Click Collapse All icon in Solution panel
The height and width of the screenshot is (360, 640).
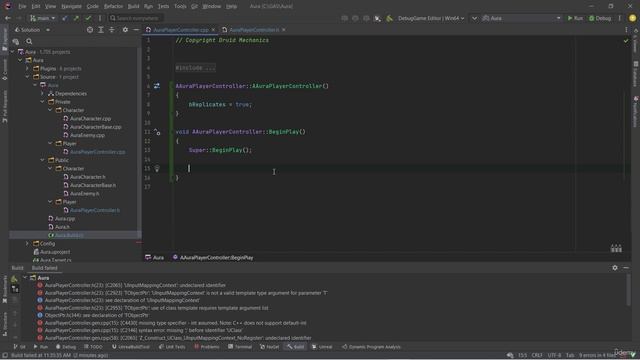pyautogui.click(x=112, y=30)
